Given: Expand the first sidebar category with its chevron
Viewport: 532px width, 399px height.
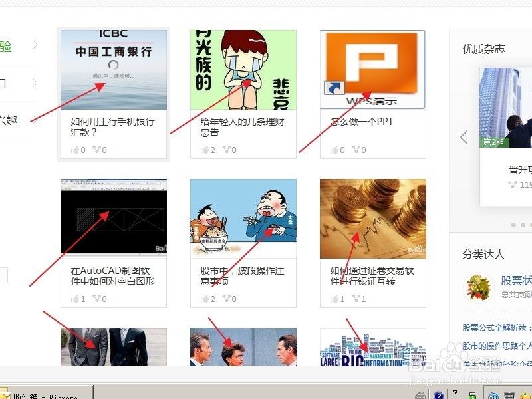Looking at the screenshot, I should pyautogui.click(x=37, y=45).
